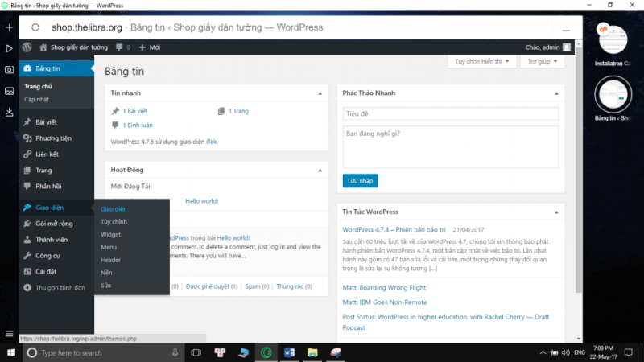Collapse the Tin nhanh widget
Screen dimensions: 644x362
(x=320, y=93)
